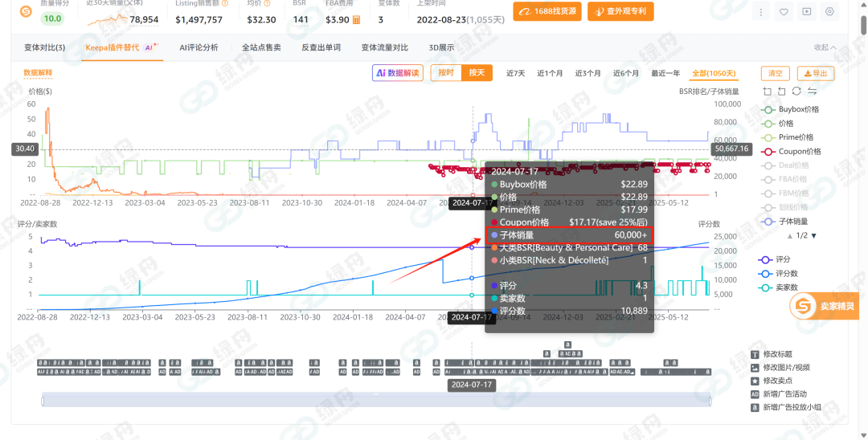
Task: Switch granularity to 按天
Action: (477, 73)
